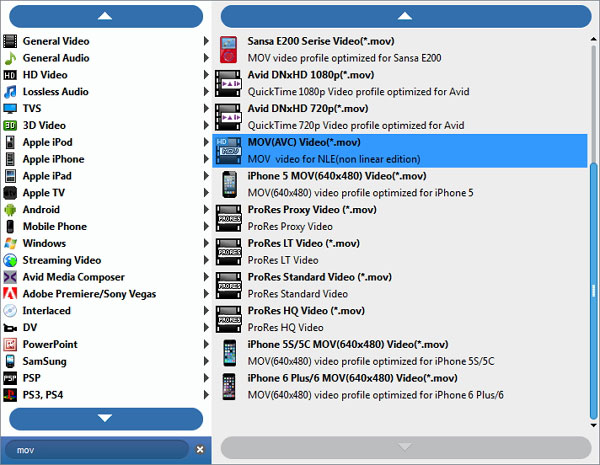Screen dimensions: 600x465
Task: Click the Avid Media Composer icon
Action: pos(10,277)
